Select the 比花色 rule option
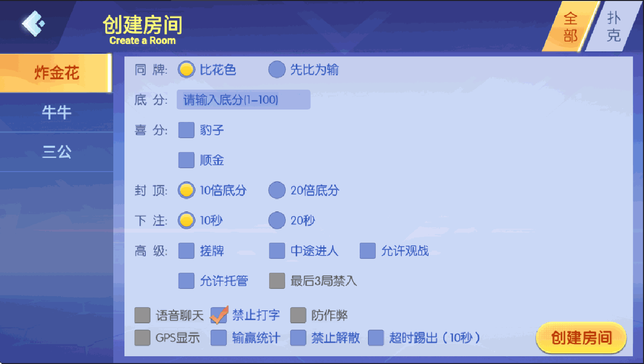Image resolution: width=644 pixels, height=364 pixels. (185, 69)
